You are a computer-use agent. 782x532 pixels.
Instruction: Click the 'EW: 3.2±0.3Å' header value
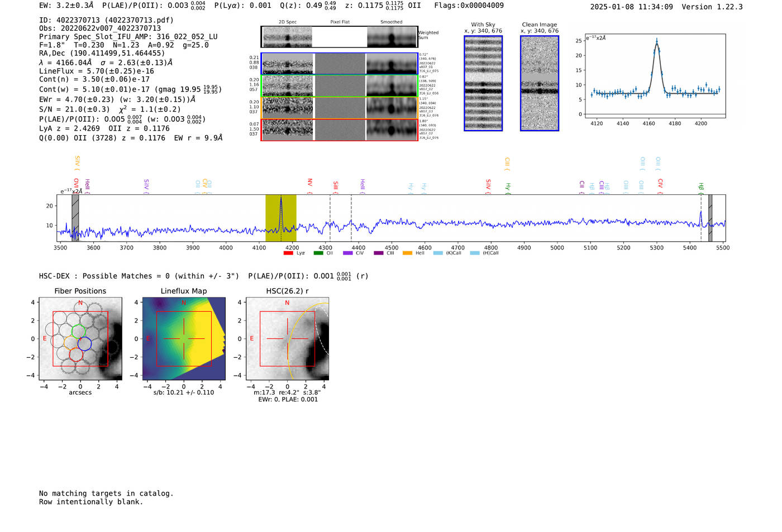point(66,6)
